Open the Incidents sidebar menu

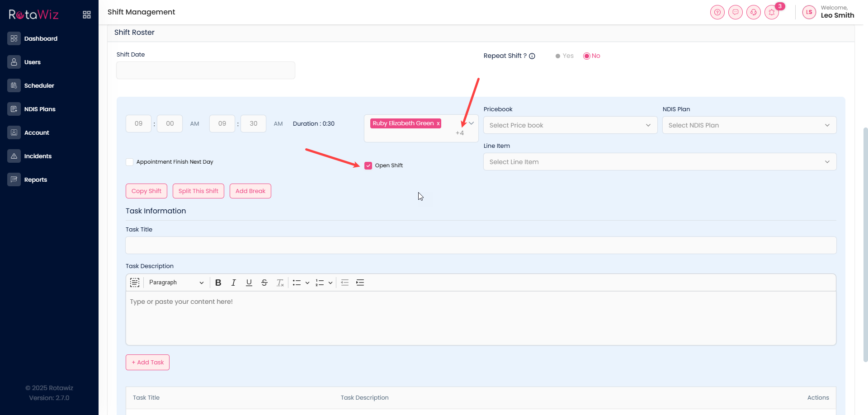tap(38, 156)
